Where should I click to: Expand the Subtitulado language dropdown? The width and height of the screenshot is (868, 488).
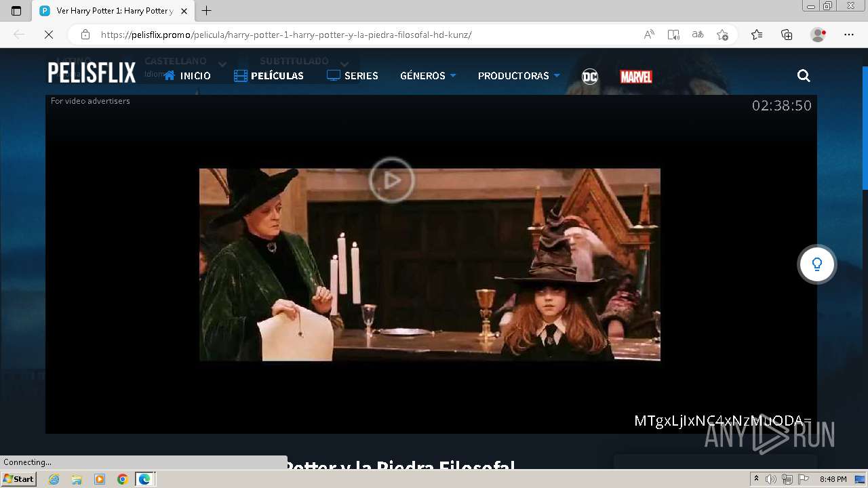point(304,62)
